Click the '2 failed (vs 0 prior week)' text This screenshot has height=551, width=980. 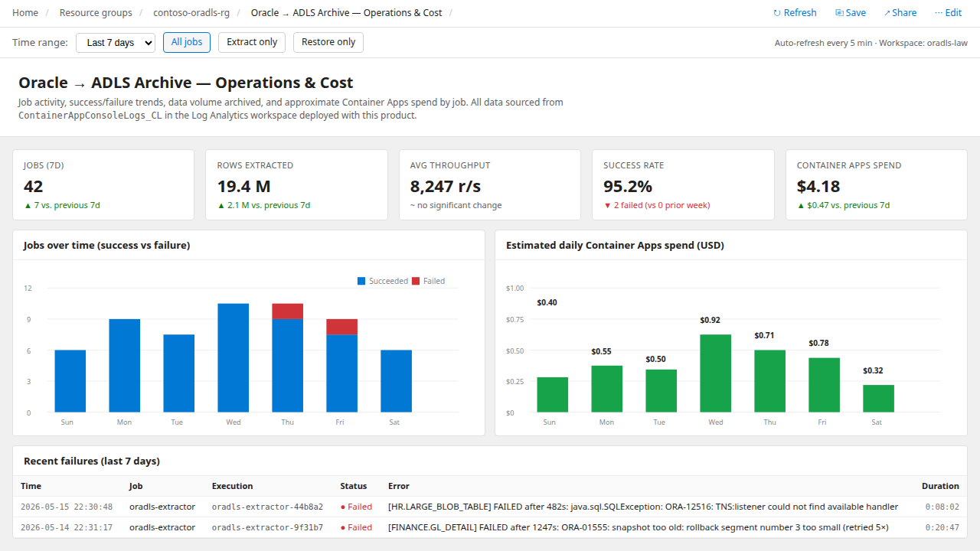coord(657,205)
